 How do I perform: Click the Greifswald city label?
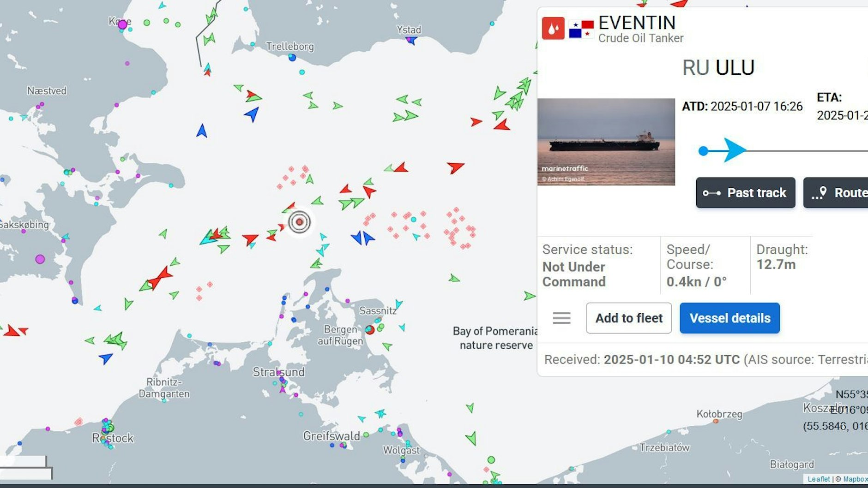pyautogui.click(x=332, y=436)
